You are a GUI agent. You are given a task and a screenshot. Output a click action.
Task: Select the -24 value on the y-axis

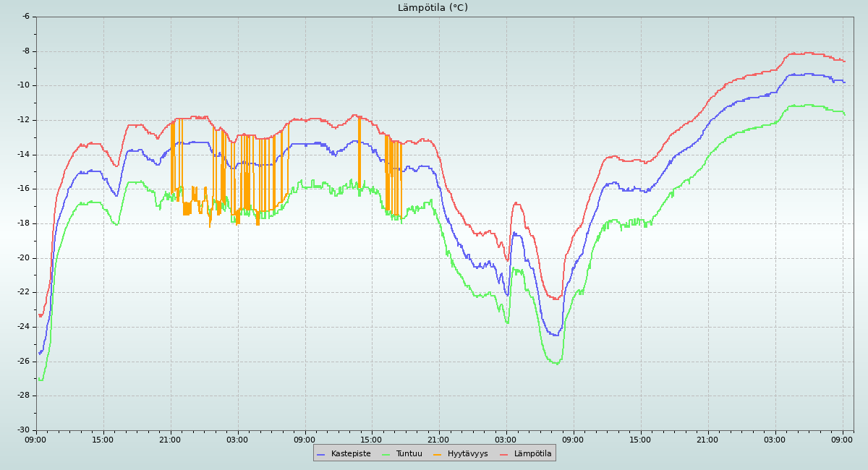[x=22, y=327]
